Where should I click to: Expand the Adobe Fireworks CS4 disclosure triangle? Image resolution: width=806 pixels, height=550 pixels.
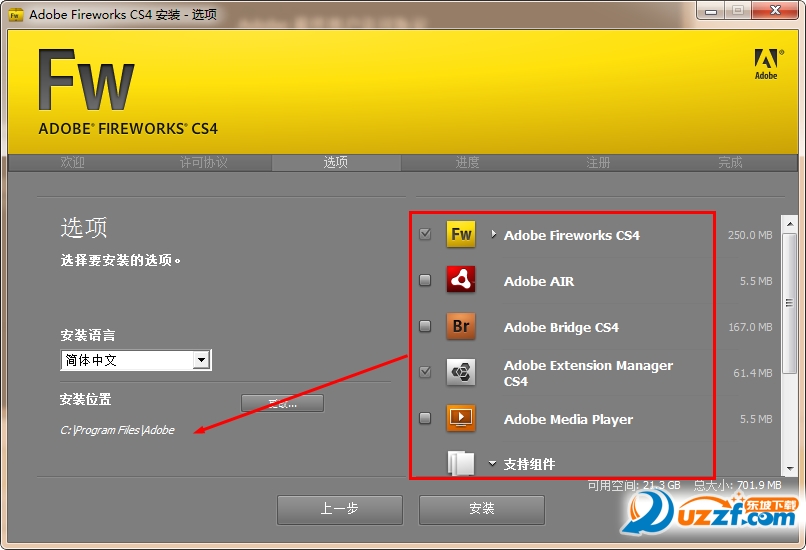click(493, 234)
